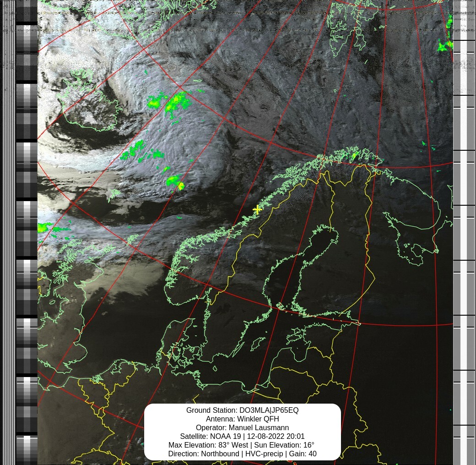The width and height of the screenshot is (476, 465).
Task: Click 'Satellite: NOAA 19 | 12-08-2022 20:01' text
Action: pos(242,437)
